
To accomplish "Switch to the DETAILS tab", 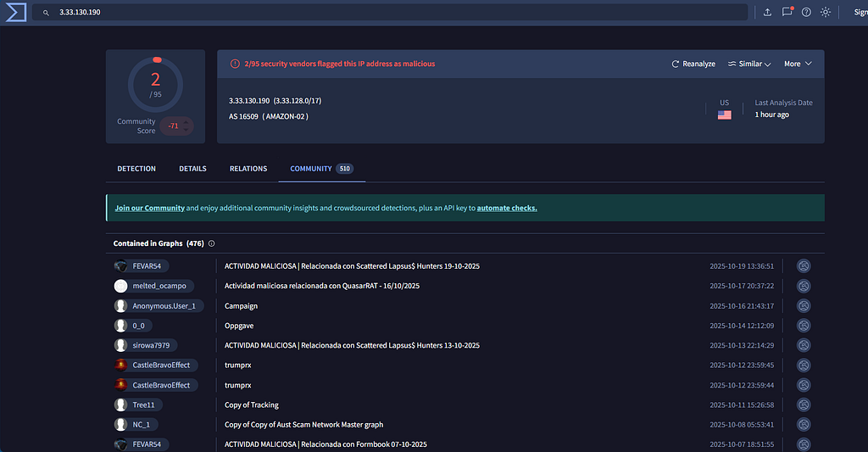I will click(192, 169).
